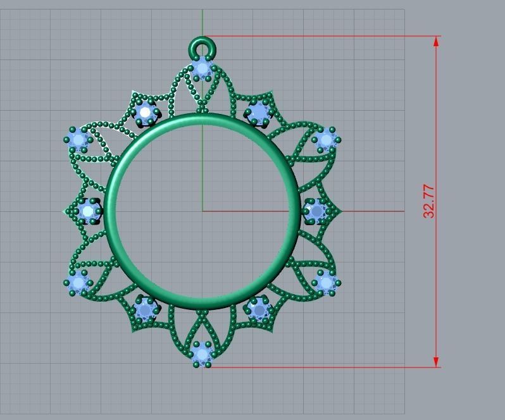The width and height of the screenshot is (505, 420).
Task: Click the red X-axis line inside the ring
Action: tap(246, 211)
